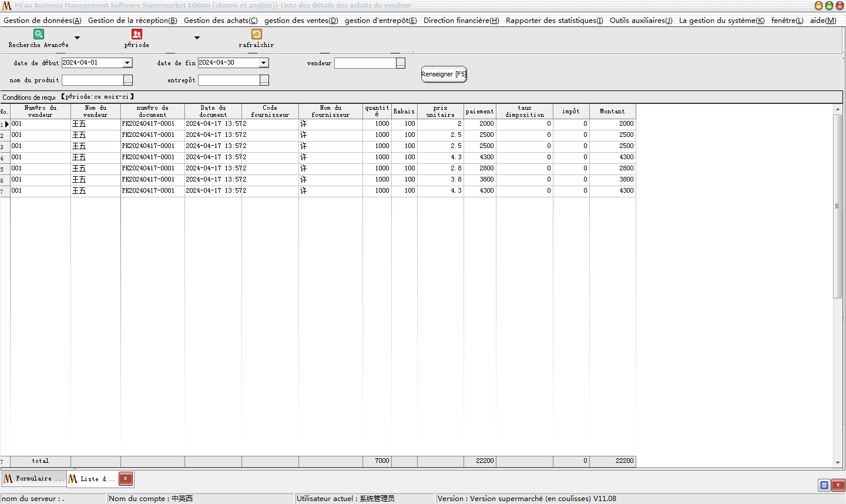Click the vendeur lookup ellipsis button
846x504 pixels.
pos(401,63)
